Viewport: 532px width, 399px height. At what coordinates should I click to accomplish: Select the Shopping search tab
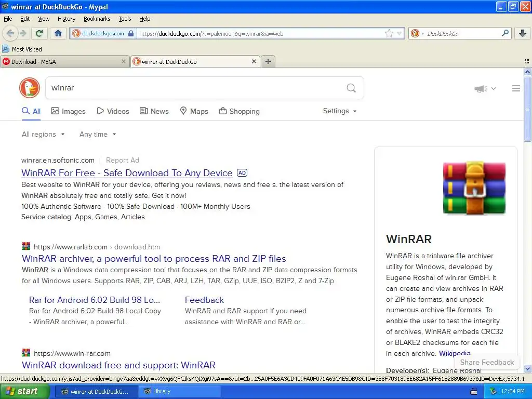pos(239,111)
